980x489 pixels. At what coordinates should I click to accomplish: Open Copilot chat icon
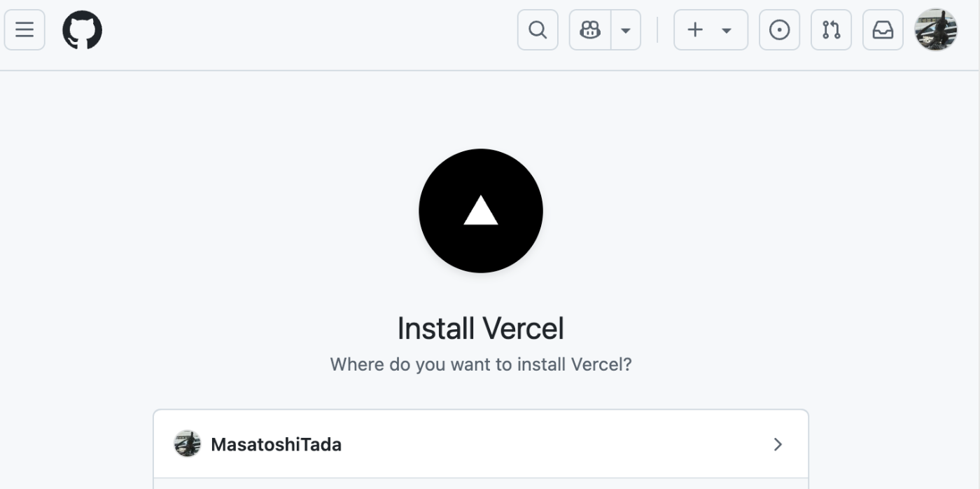click(590, 30)
